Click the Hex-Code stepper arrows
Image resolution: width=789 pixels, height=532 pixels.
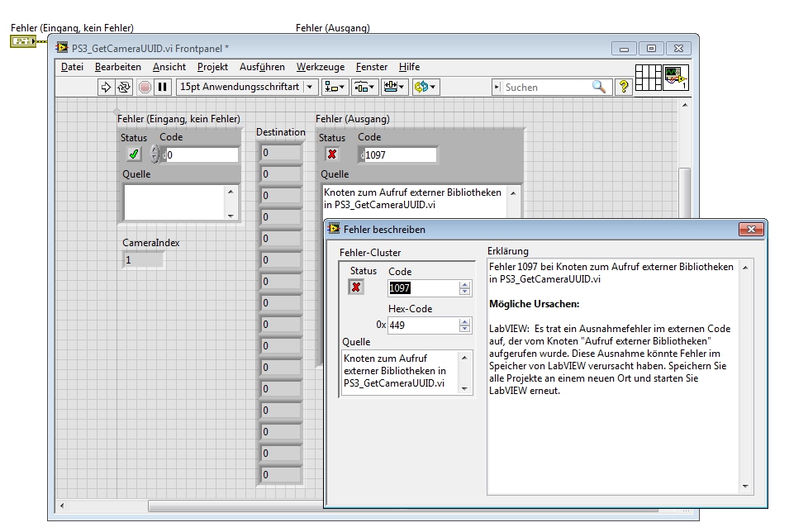click(464, 325)
